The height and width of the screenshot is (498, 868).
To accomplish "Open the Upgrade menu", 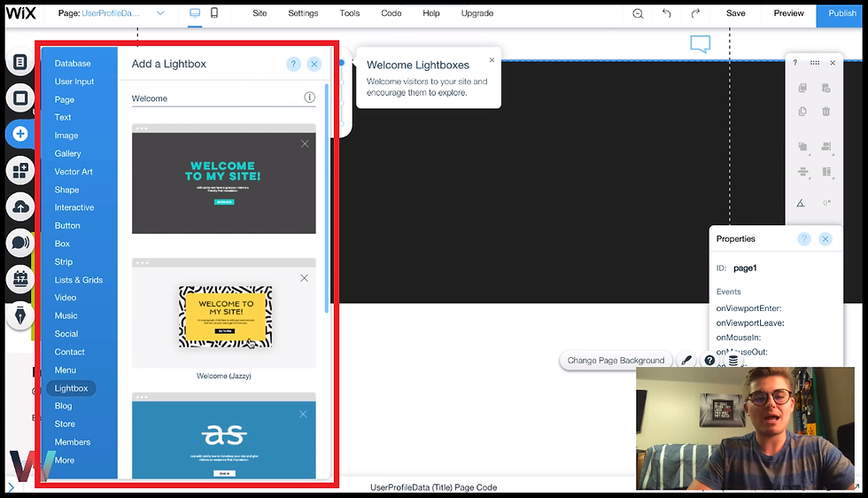I will click(477, 13).
